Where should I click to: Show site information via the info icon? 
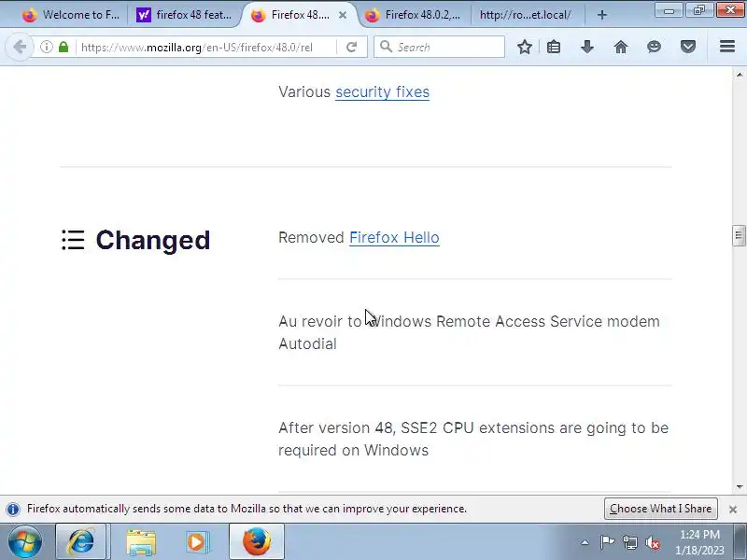[46, 47]
